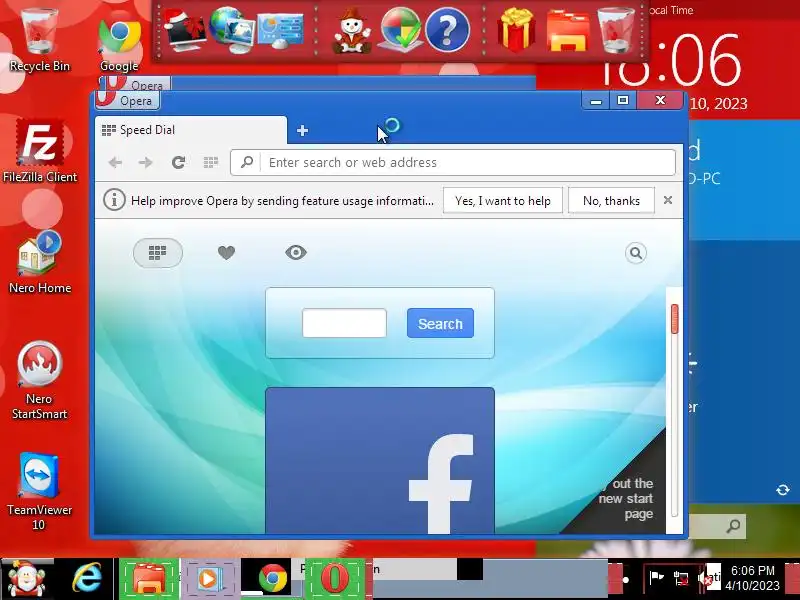This screenshot has height=600, width=800.
Task: Click the Action Center flag tray icon
Action: (656, 578)
